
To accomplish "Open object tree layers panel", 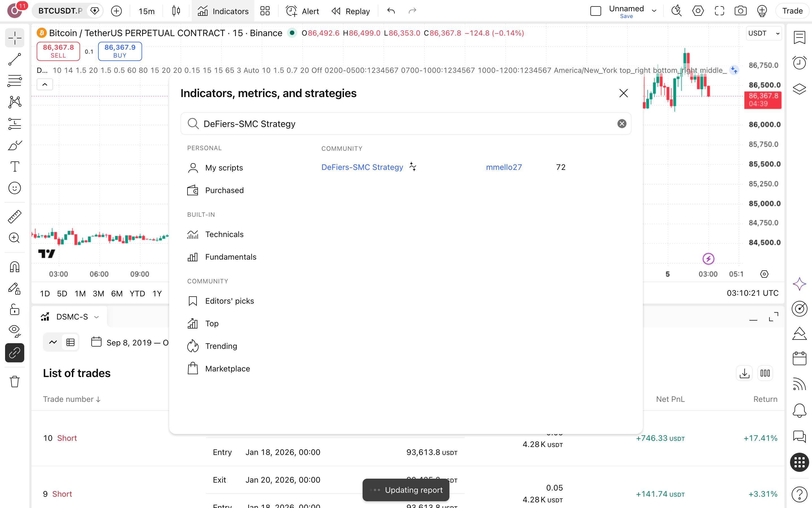I will (x=800, y=89).
